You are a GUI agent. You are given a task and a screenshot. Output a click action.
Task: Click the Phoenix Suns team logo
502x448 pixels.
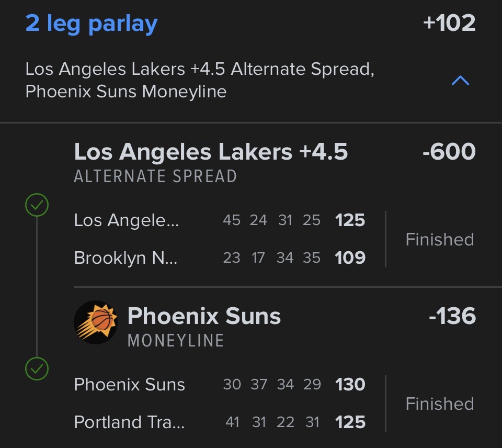click(x=96, y=322)
